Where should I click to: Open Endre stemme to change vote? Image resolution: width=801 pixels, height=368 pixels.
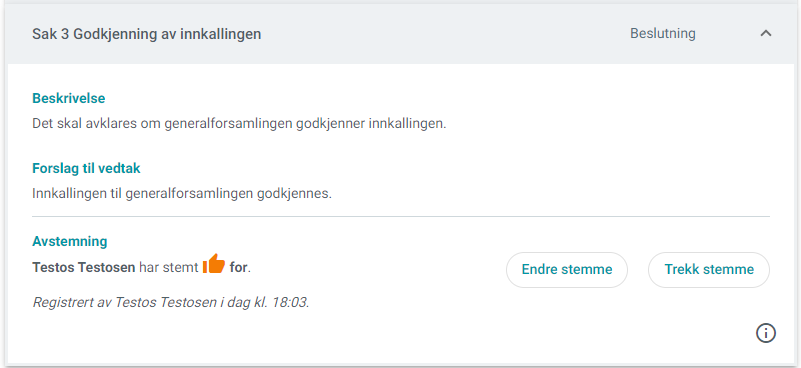[567, 270]
